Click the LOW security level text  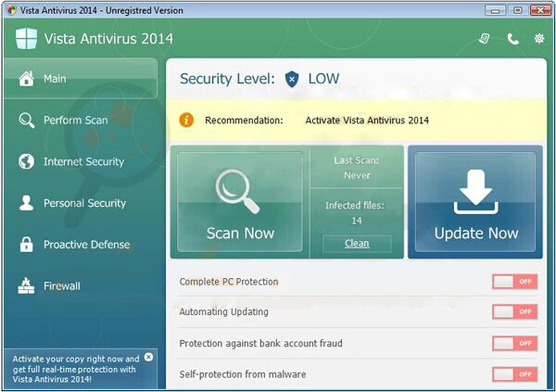click(323, 79)
